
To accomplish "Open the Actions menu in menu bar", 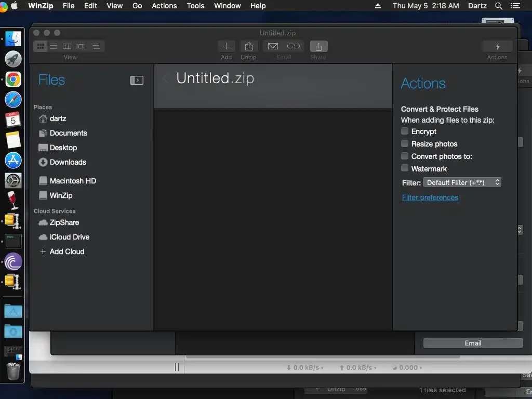I will (164, 6).
